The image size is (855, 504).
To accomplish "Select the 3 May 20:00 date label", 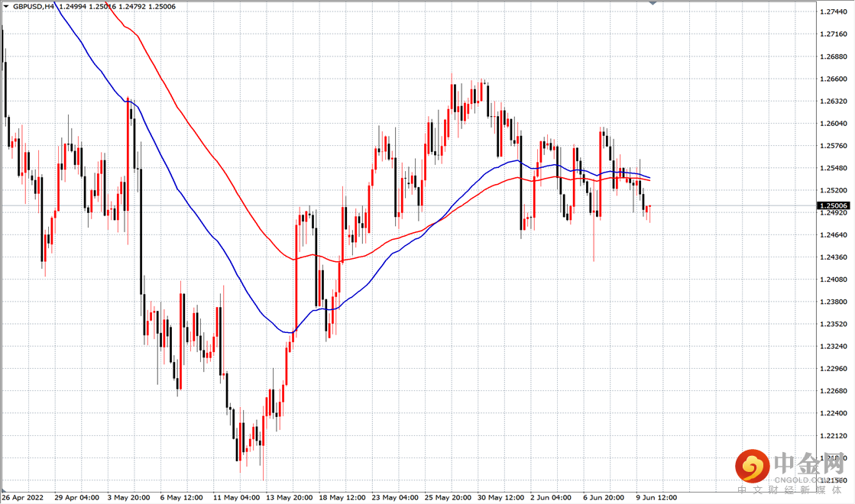I will (128, 497).
